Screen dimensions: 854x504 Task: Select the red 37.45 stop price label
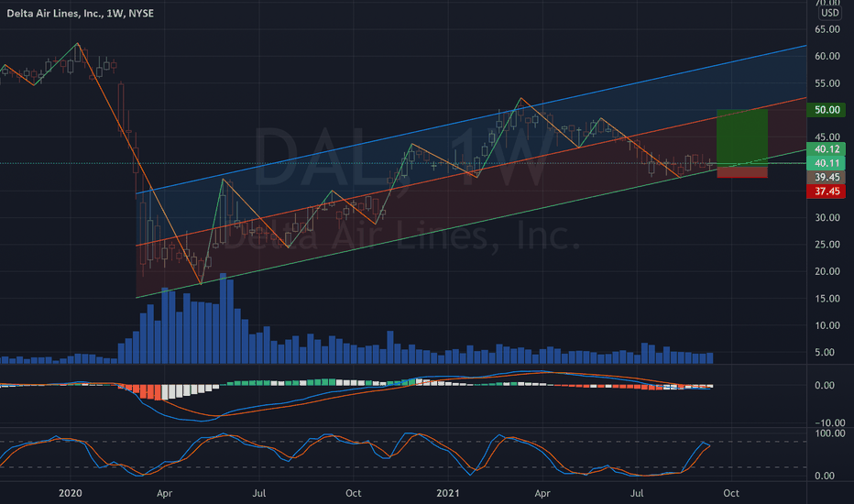click(x=827, y=192)
